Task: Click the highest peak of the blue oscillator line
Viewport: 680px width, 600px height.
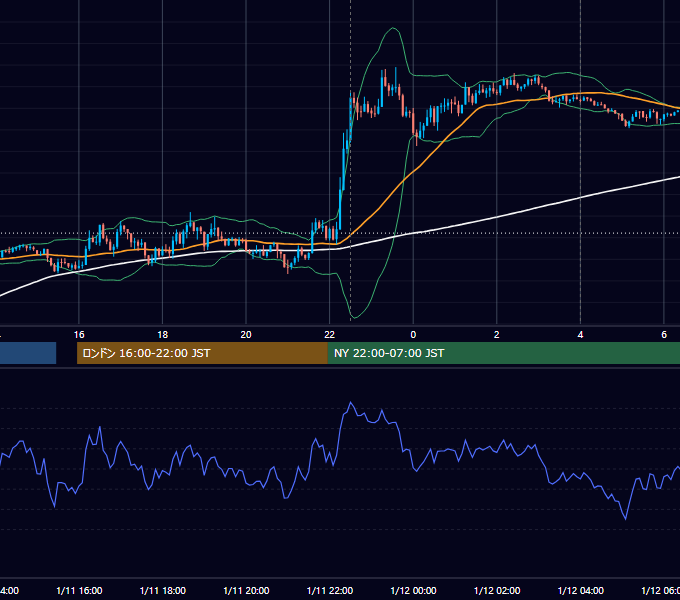Action: (351, 403)
